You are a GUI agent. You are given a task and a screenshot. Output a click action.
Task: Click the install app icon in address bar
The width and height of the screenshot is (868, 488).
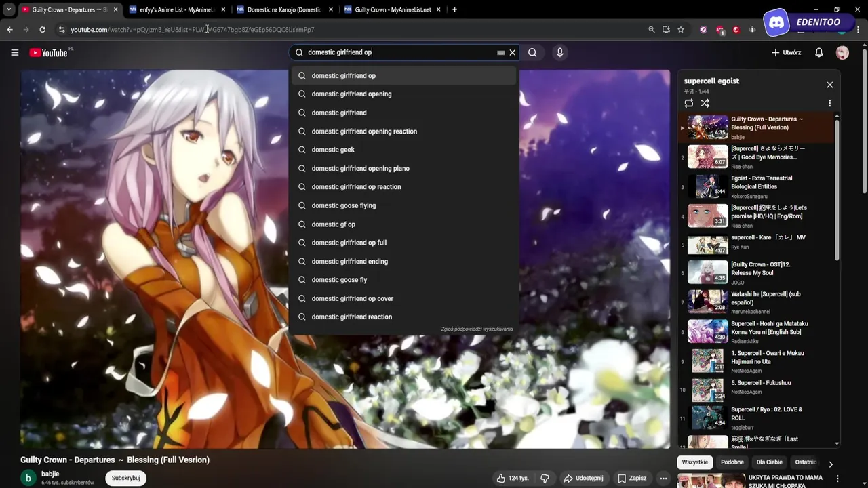pyautogui.click(x=666, y=29)
